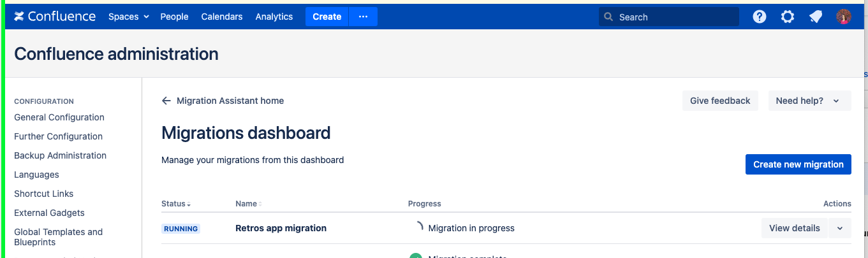Open the Calendars menu item
The width and height of the screenshot is (868, 258).
pos(222,17)
